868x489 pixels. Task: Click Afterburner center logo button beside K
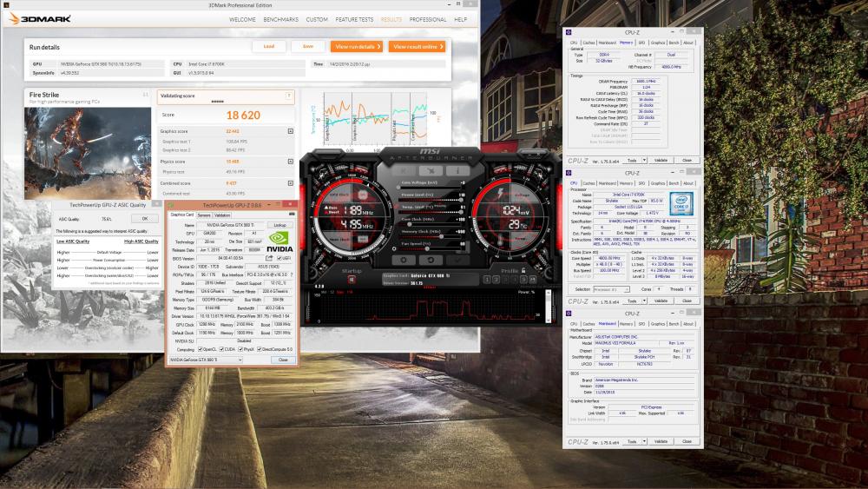point(431,170)
